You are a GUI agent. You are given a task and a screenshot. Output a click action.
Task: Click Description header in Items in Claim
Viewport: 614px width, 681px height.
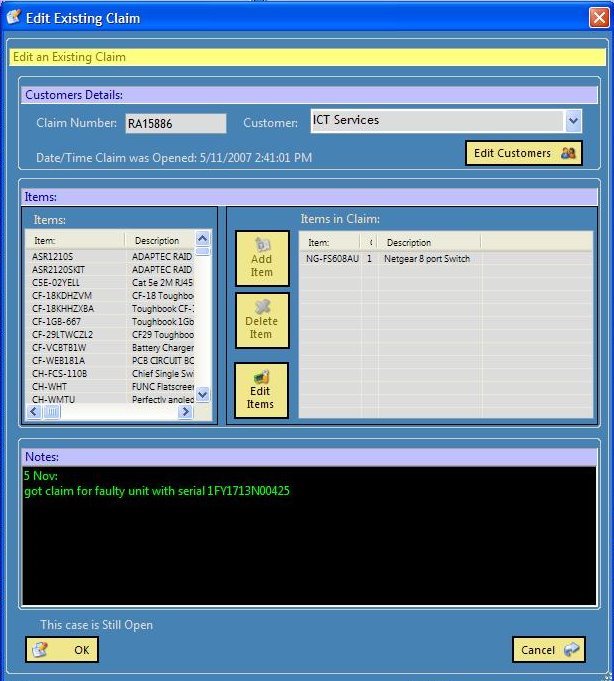428,242
